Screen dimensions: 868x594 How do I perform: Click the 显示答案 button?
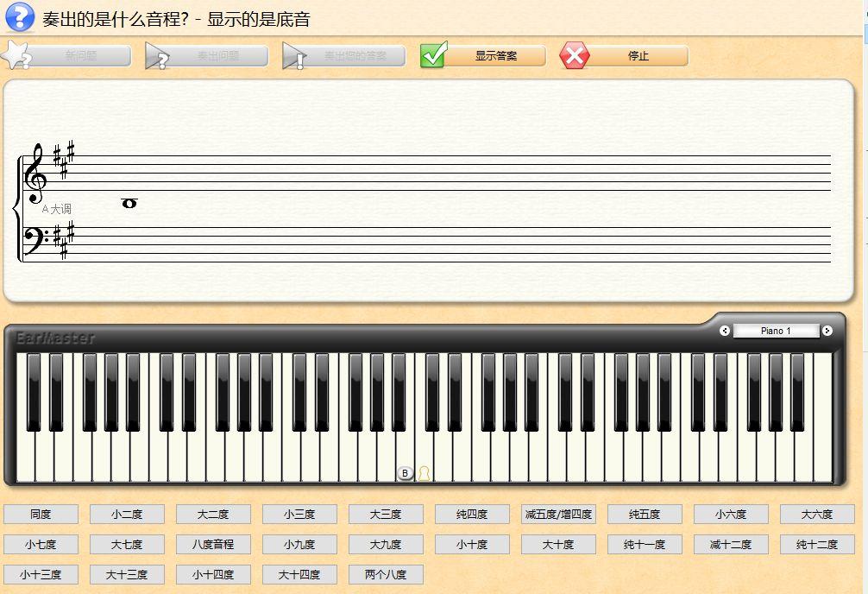[x=496, y=56]
